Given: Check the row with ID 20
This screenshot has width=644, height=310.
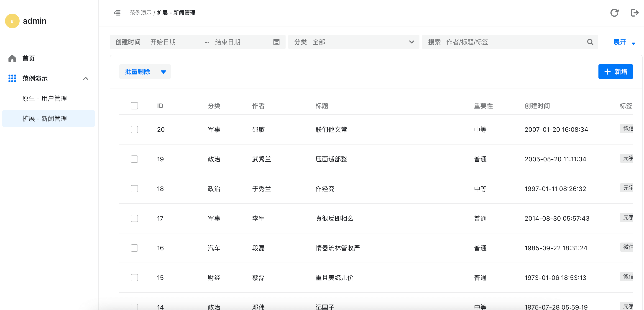Looking at the screenshot, I should pos(134,129).
